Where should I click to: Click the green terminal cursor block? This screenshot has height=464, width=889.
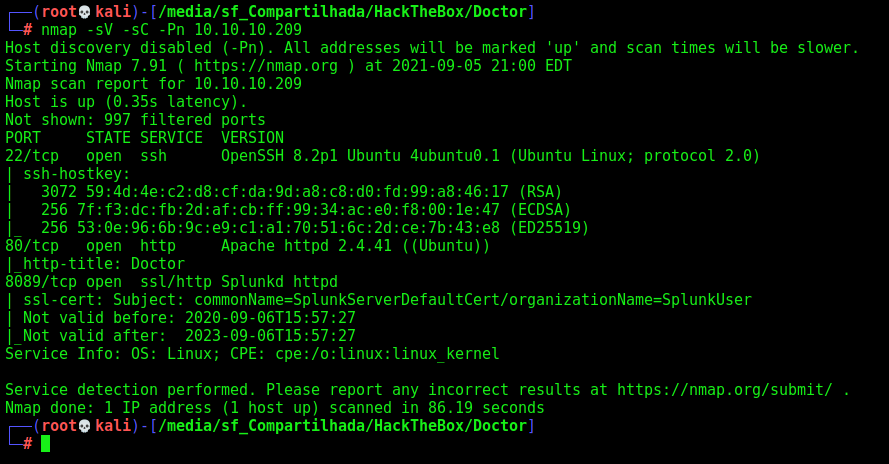45,444
